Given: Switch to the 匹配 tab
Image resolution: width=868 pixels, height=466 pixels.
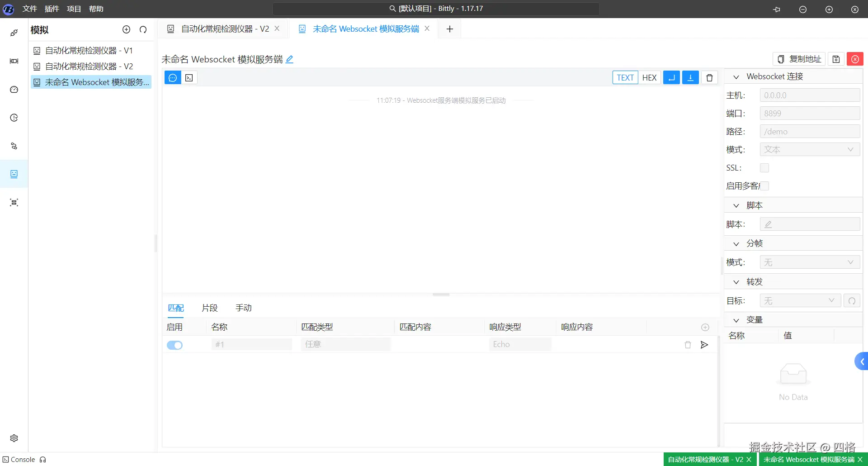Looking at the screenshot, I should [176, 308].
